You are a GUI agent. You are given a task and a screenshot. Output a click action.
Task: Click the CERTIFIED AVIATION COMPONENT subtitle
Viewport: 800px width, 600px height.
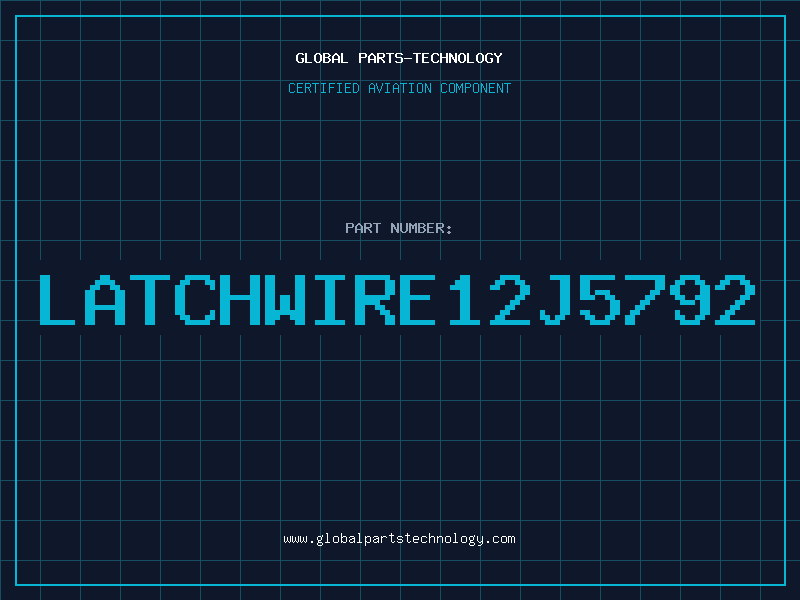(399, 88)
